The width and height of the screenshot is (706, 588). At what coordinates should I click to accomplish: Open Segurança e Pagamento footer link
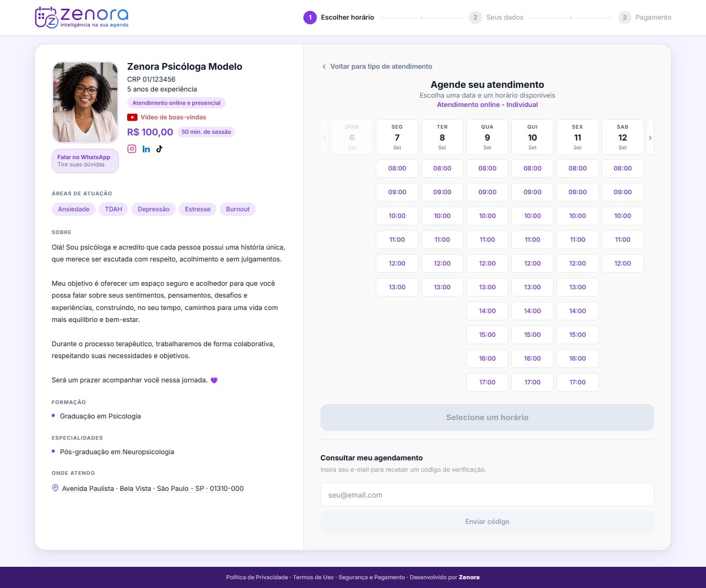372,577
